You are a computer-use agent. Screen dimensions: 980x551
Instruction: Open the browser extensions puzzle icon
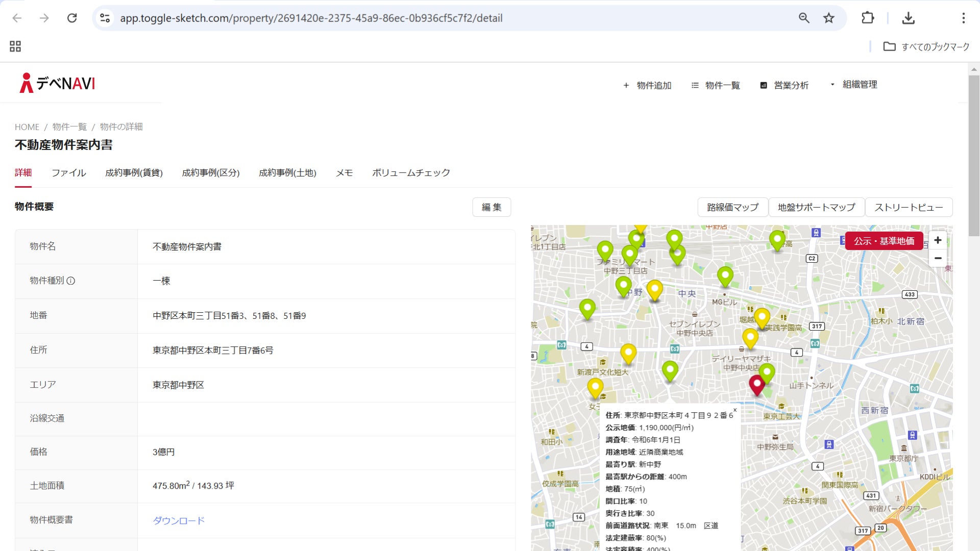868,18
